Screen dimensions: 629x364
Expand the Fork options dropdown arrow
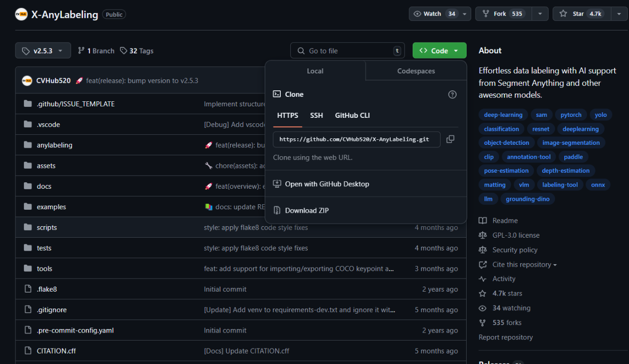pyautogui.click(x=540, y=14)
